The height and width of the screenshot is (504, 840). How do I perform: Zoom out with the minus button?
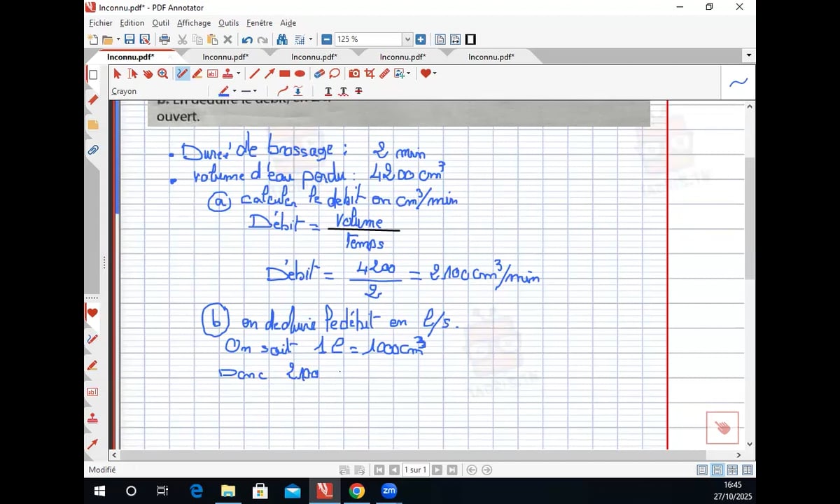pyautogui.click(x=327, y=39)
